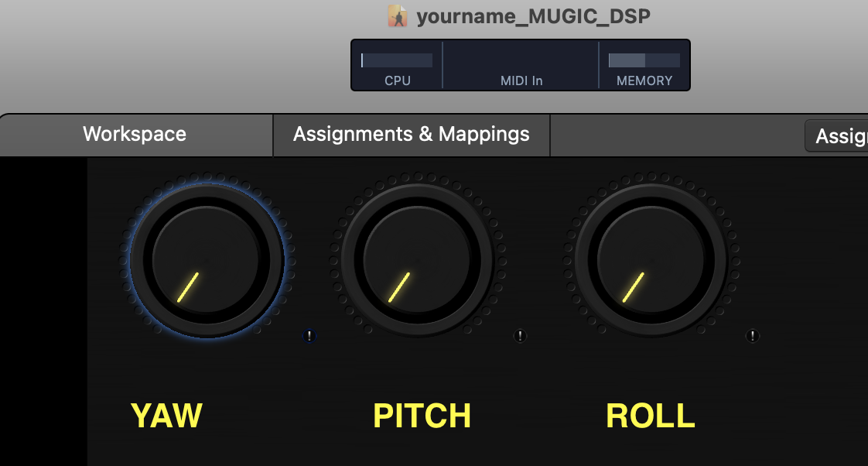Select the yellow ROLL text label
The image size is (868, 466).
point(650,416)
